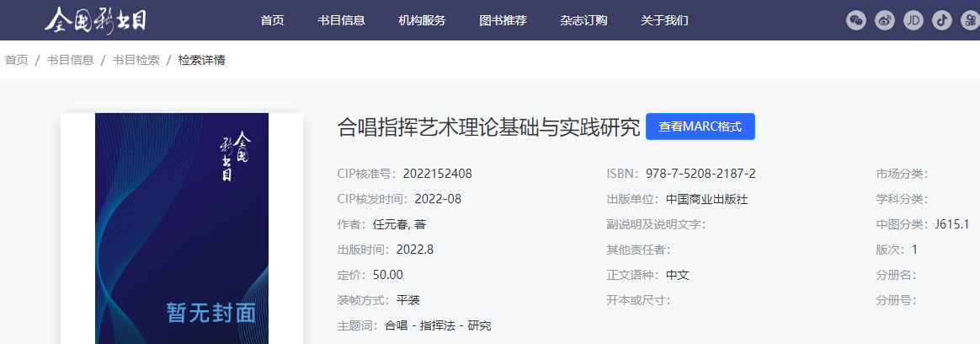Open the Kuaishou icon at far right

pos(969,20)
